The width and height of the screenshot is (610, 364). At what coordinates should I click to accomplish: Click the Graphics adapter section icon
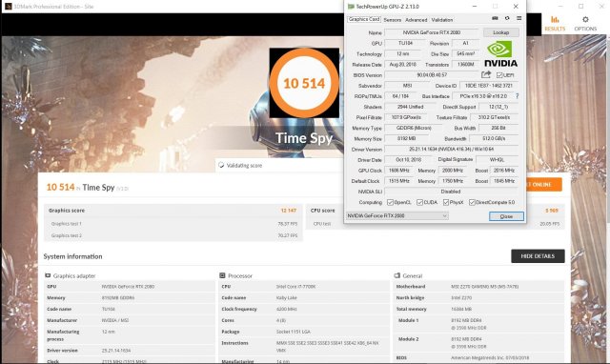pyautogui.click(x=48, y=275)
